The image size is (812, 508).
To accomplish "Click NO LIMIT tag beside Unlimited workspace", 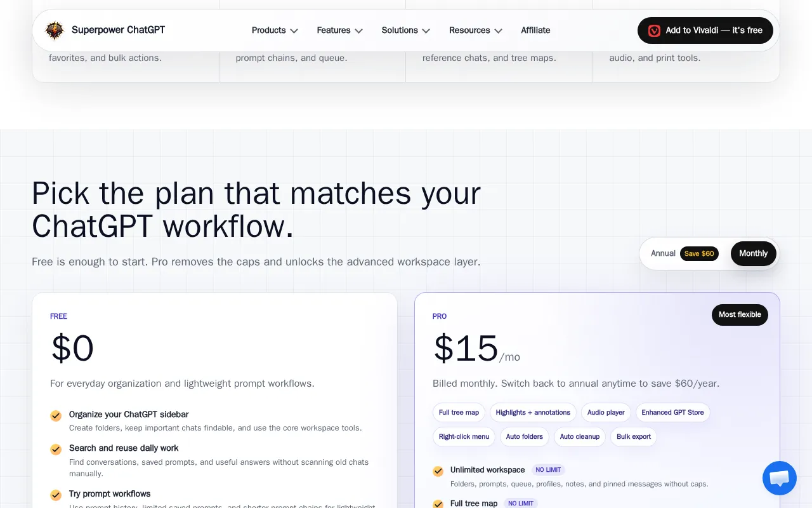I will pyautogui.click(x=548, y=470).
